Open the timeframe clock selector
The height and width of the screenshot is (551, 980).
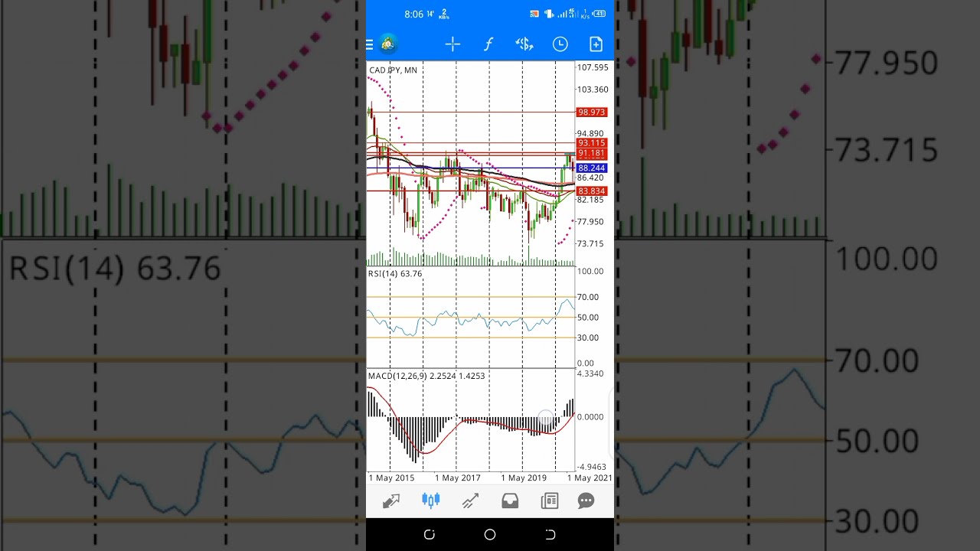pyautogui.click(x=560, y=44)
